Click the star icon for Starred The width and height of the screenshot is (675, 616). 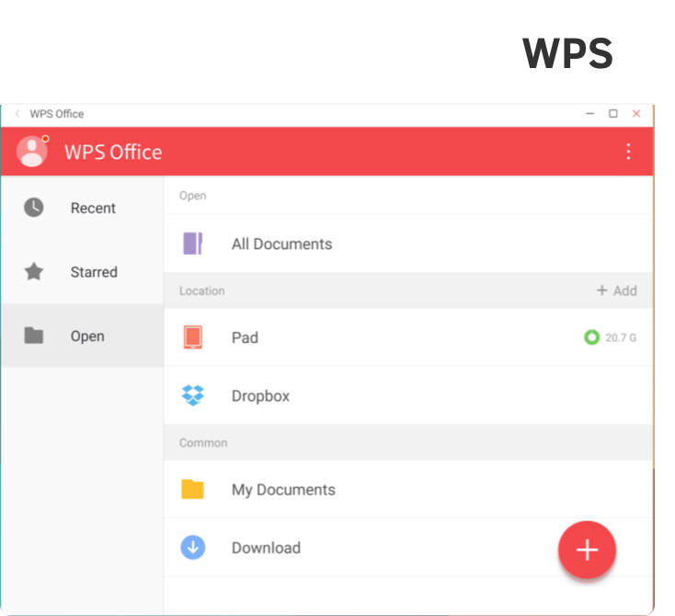34,272
